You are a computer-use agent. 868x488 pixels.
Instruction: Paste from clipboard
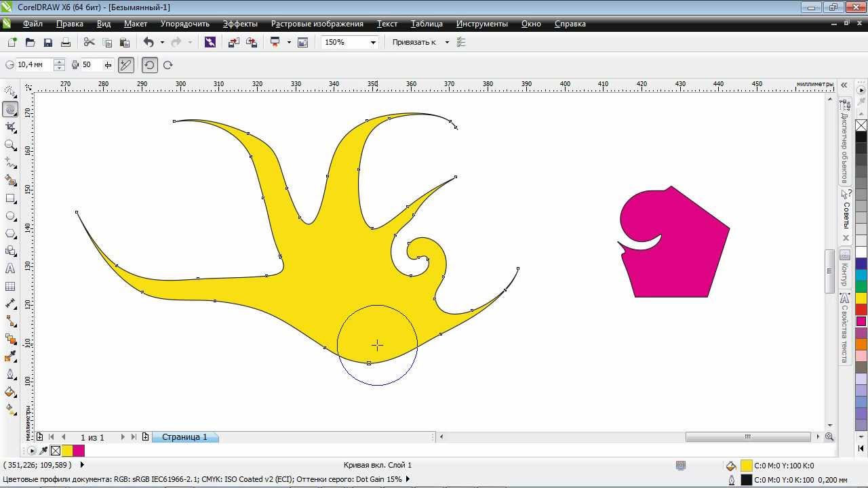click(x=124, y=42)
